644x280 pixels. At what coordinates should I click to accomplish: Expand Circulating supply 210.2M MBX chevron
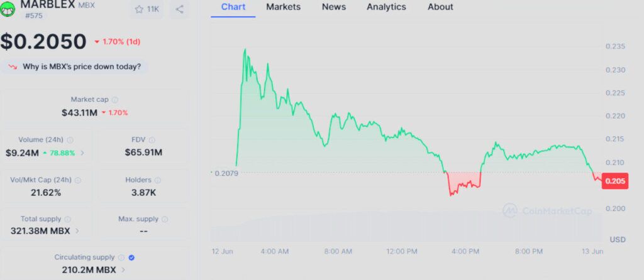123,270
